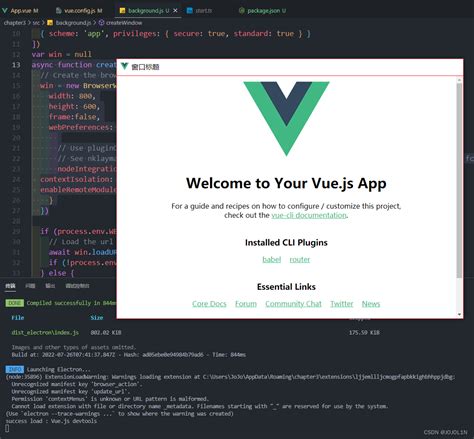Click the green DONE badge in the terminal
Screen dimensions: 474x439
14,303
